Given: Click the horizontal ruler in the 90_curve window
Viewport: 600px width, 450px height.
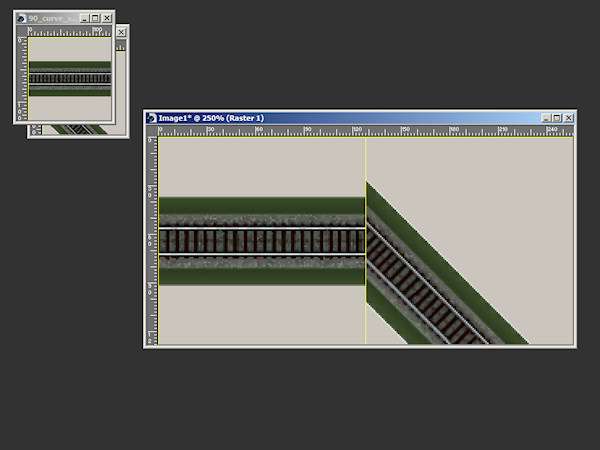Looking at the screenshot, I should pos(70,32).
